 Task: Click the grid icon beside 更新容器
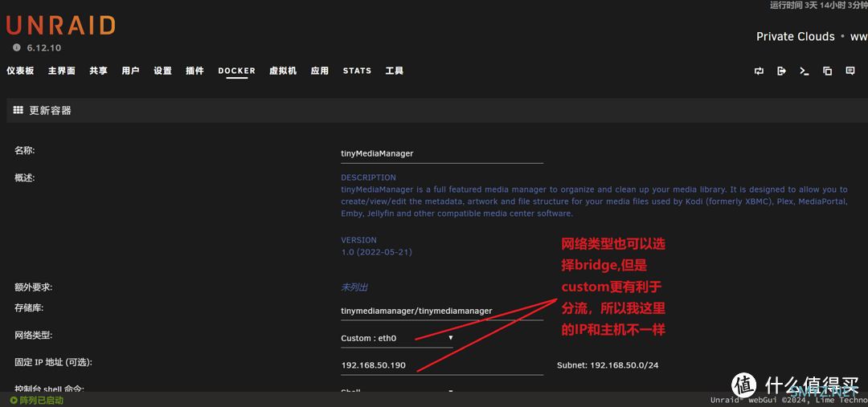[x=18, y=110]
